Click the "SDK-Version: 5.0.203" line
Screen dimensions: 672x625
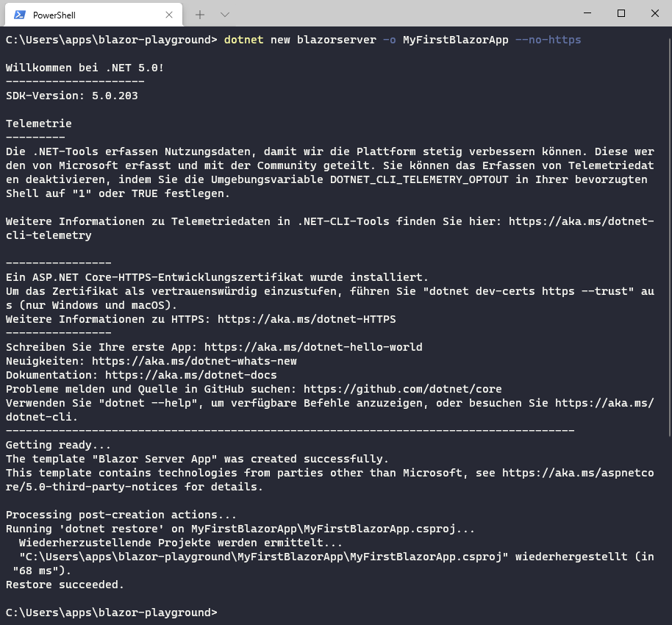pos(71,96)
